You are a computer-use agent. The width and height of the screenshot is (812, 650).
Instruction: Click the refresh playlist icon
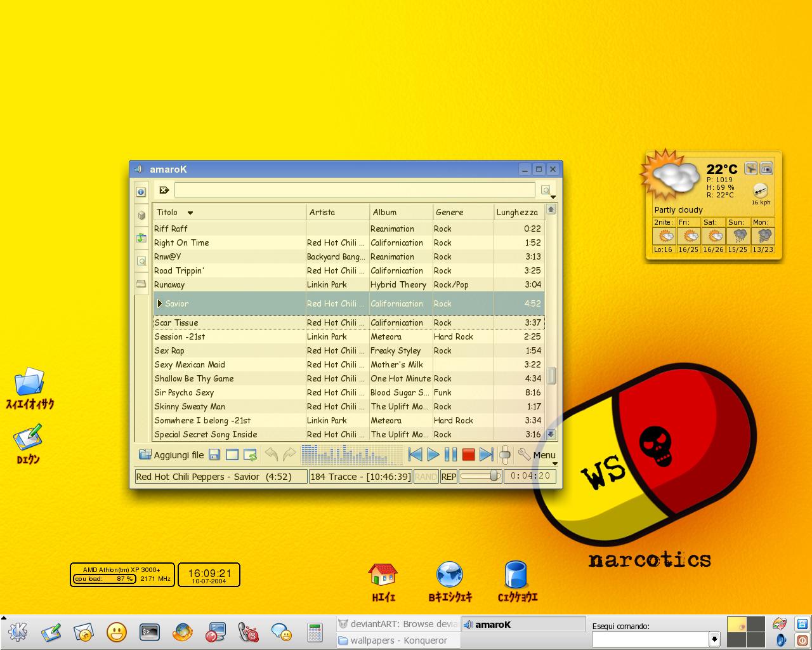(x=250, y=454)
